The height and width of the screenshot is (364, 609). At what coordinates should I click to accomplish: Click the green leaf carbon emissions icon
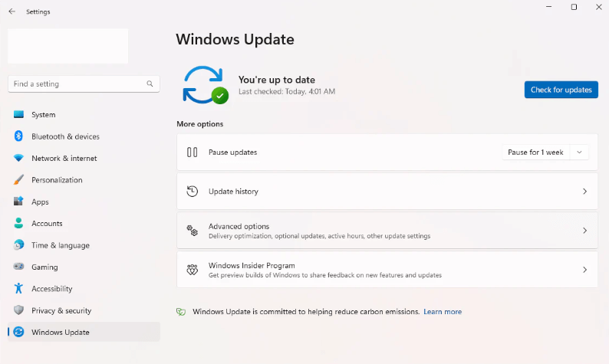181,312
